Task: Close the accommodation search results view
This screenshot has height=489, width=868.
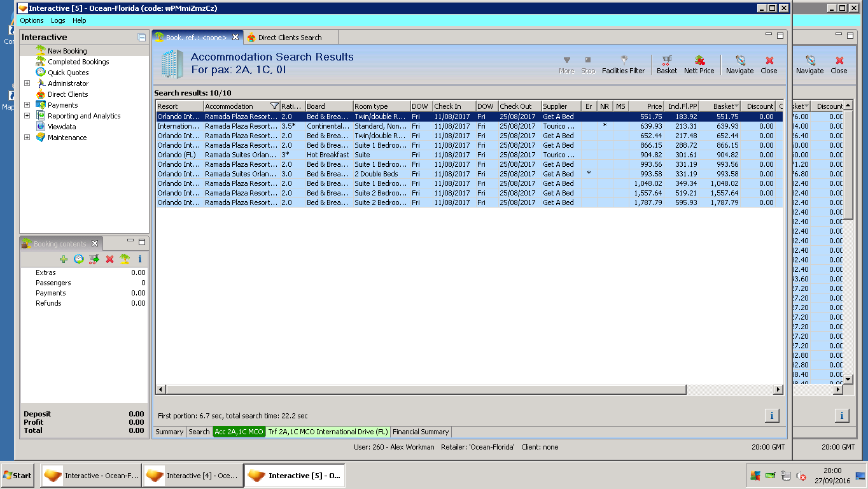Action: click(x=769, y=65)
